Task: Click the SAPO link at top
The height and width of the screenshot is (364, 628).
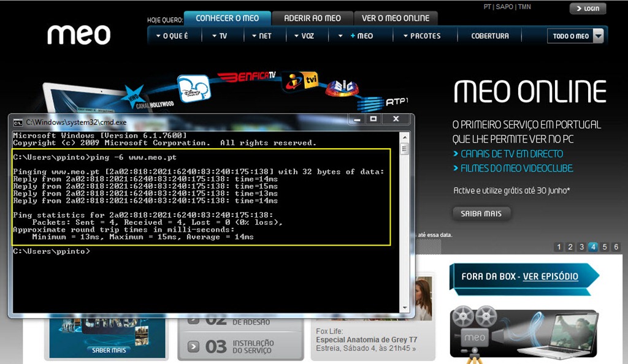Action: pos(504,7)
